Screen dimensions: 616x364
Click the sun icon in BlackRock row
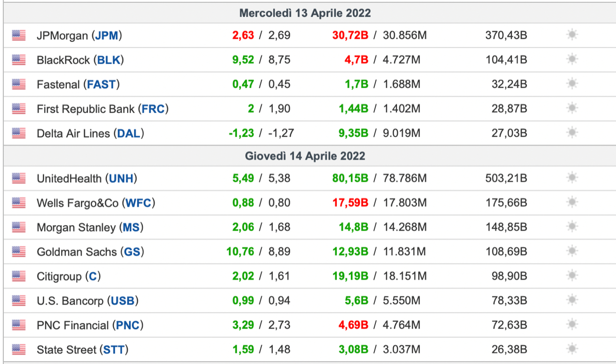572,59
